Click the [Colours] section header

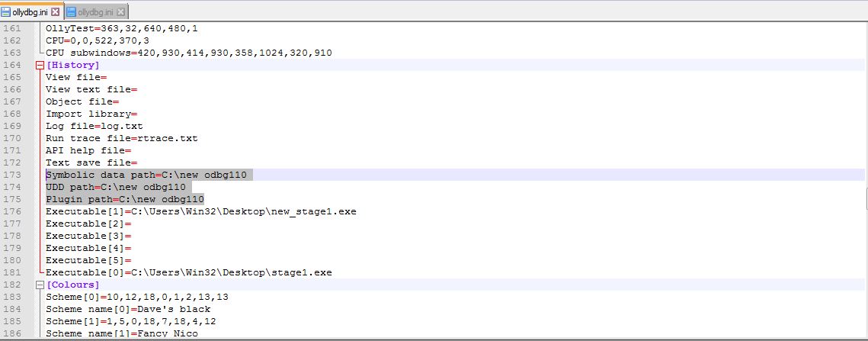coord(72,285)
